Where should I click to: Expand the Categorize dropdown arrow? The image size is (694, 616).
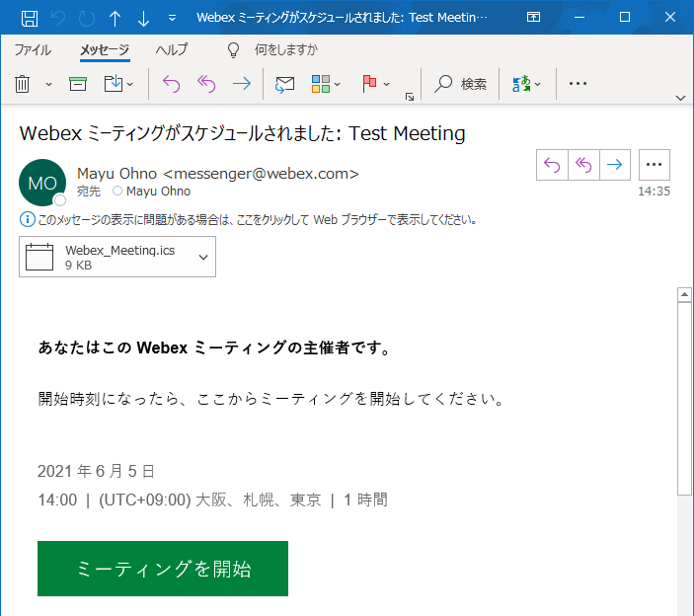coord(338,84)
